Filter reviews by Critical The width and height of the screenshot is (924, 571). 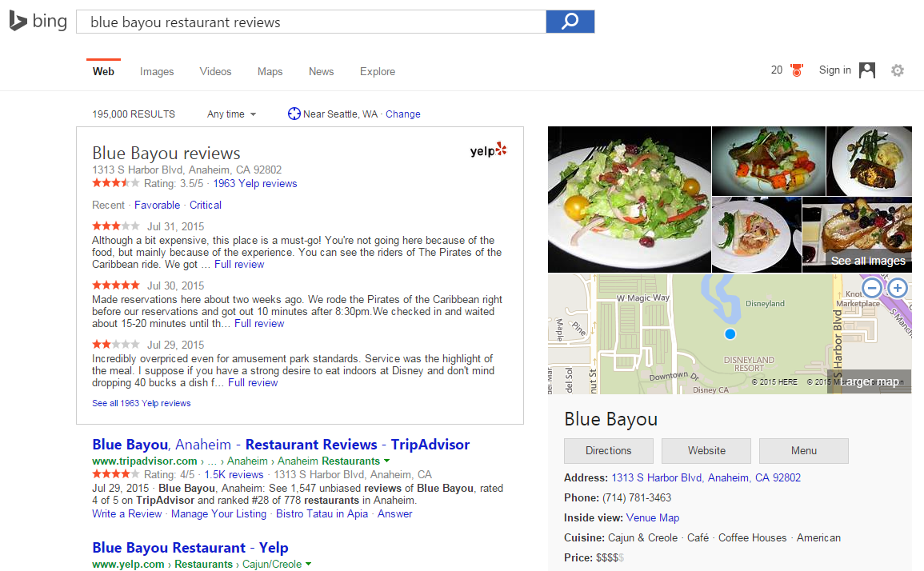pyautogui.click(x=206, y=206)
